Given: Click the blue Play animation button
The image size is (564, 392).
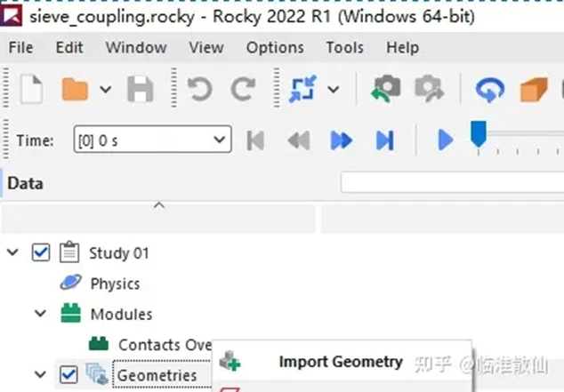Looking at the screenshot, I should tap(446, 140).
